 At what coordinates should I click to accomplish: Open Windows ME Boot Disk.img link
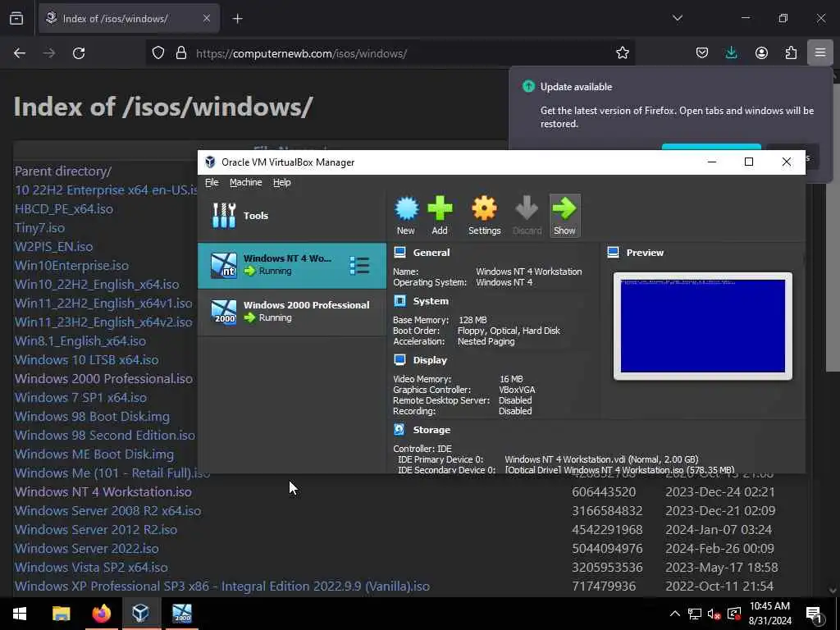click(x=94, y=454)
